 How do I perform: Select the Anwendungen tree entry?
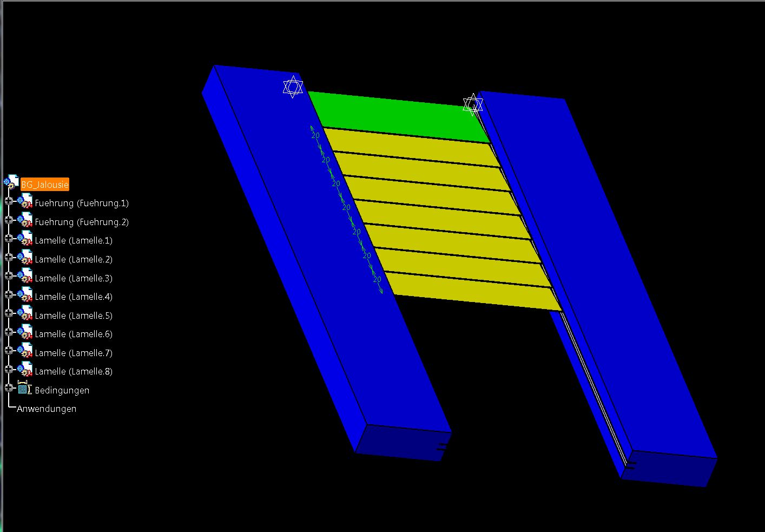tap(47, 409)
